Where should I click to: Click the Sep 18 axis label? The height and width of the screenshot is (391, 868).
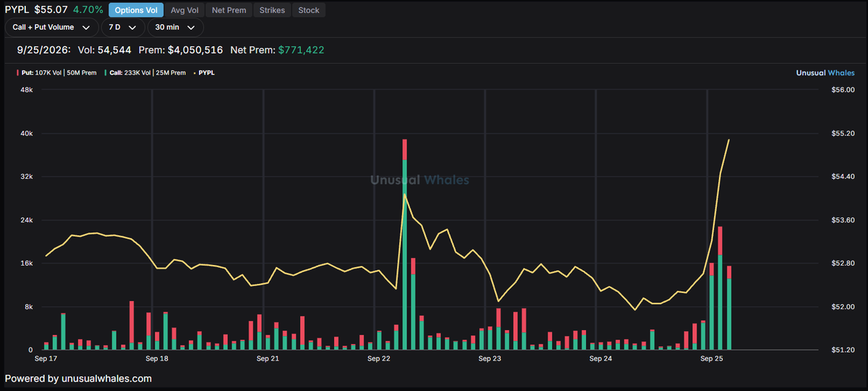pos(157,358)
